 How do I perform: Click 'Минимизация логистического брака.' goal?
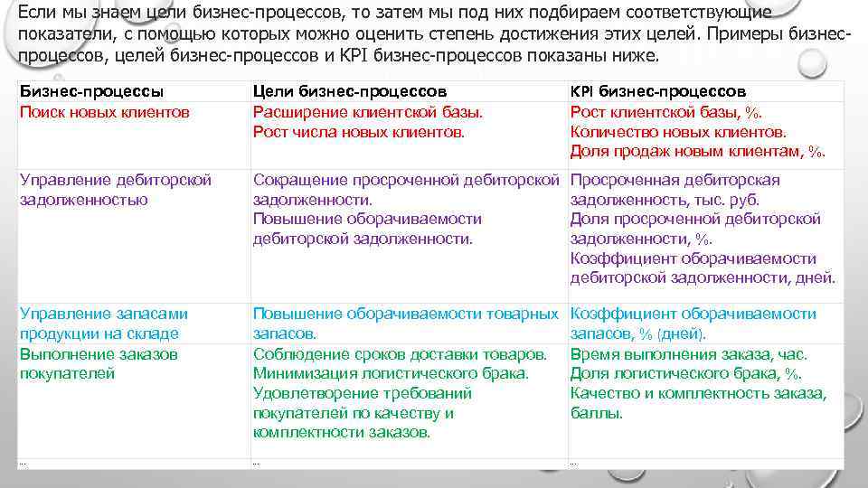click(x=391, y=374)
